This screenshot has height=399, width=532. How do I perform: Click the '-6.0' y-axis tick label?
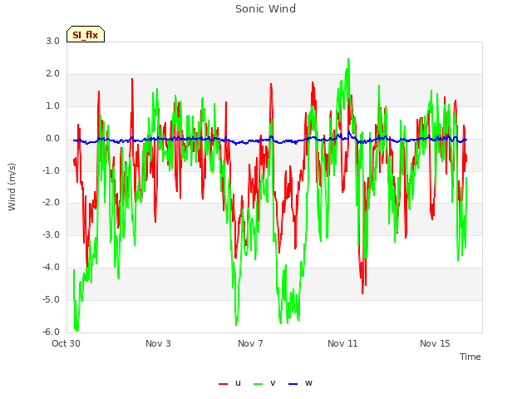(52, 332)
